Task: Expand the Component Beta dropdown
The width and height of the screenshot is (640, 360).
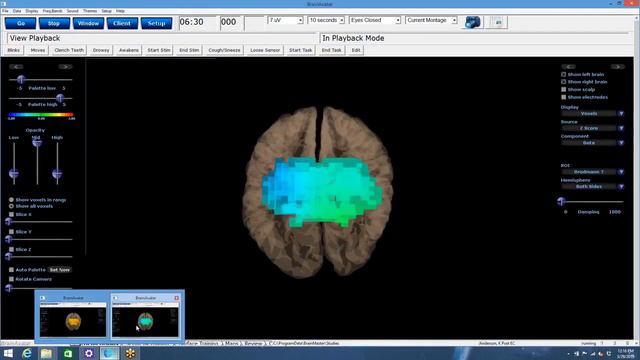Action: click(621, 143)
